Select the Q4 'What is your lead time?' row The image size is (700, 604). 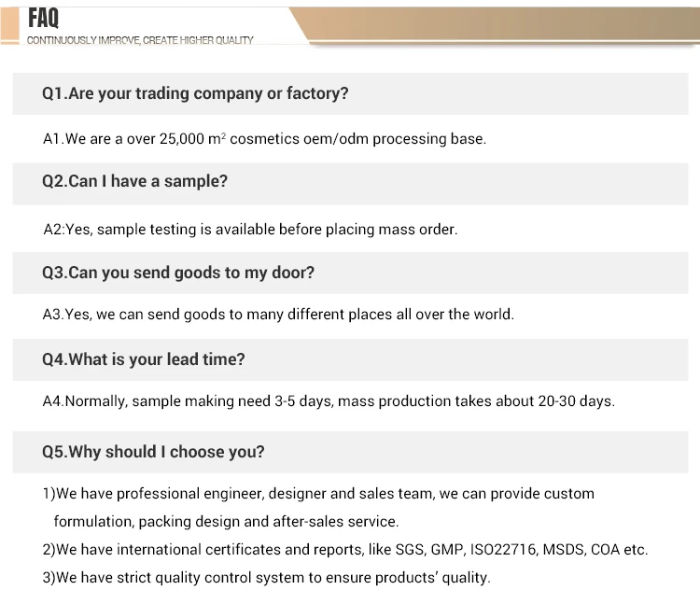pyautogui.click(x=350, y=359)
